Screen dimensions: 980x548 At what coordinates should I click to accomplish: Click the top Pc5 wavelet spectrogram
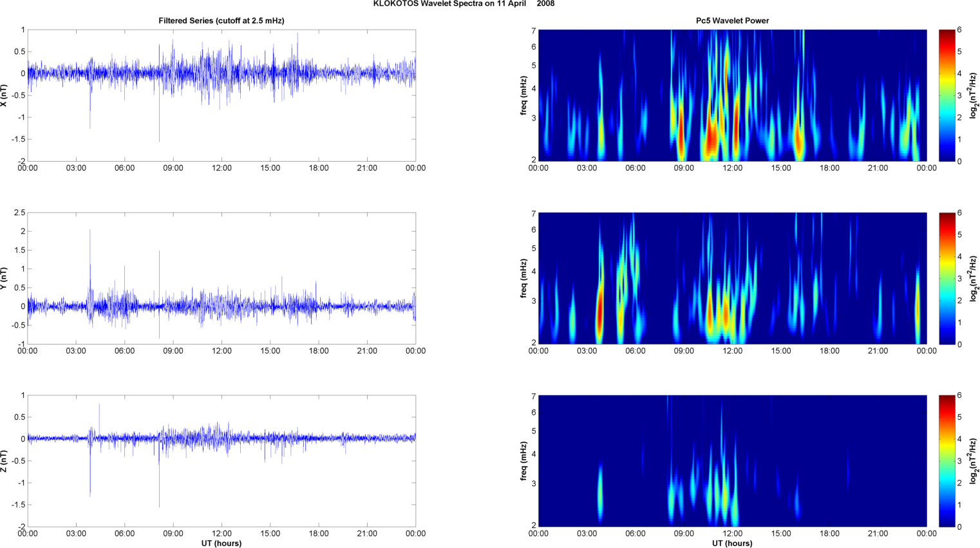tap(732, 95)
